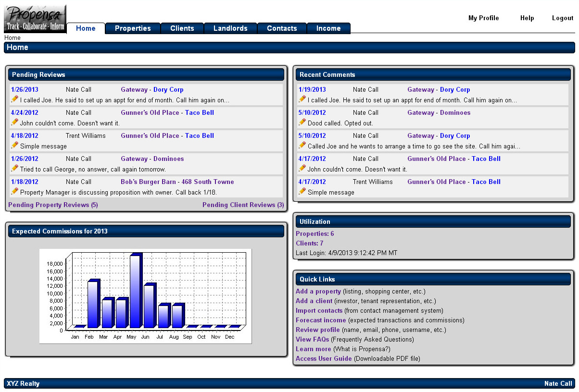The width and height of the screenshot is (579, 392).
Task: Click the 'Home' breadcrumb text
Action: (13, 38)
